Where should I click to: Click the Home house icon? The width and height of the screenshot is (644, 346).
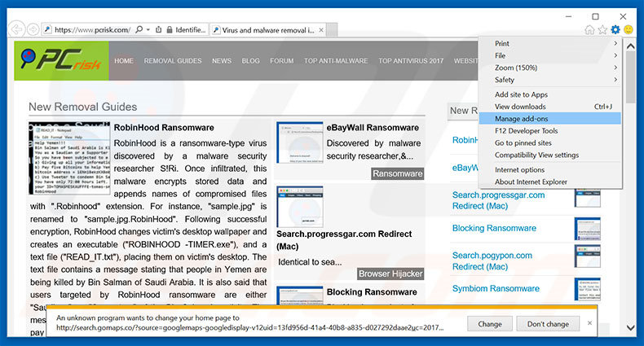(x=589, y=29)
